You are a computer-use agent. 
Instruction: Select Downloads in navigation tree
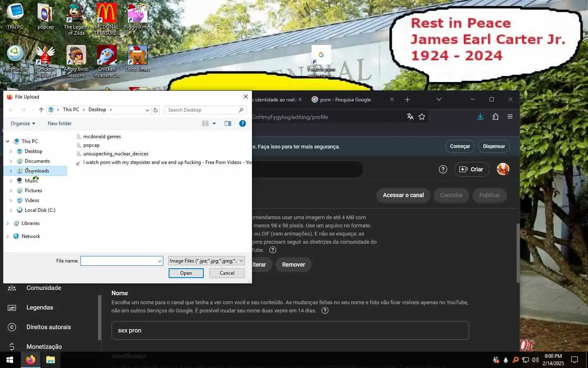point(37,171)
